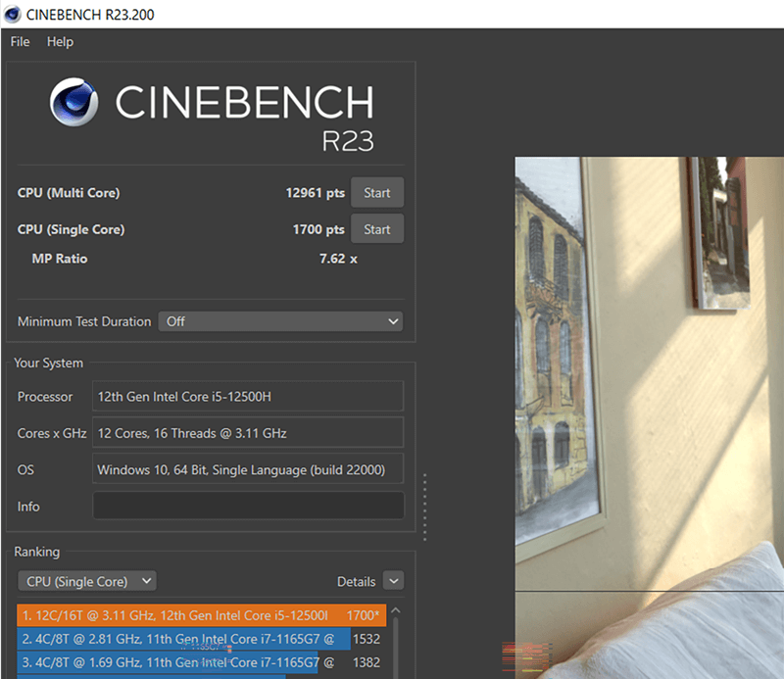Click the Your System section heading
Screen dimensions: 784x679
coord(48,363)
